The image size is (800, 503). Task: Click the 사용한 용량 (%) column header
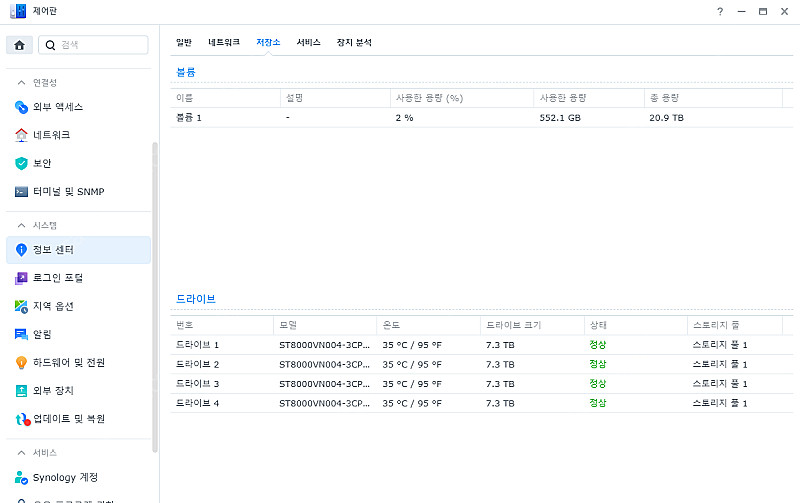click(x=462, y=98)
